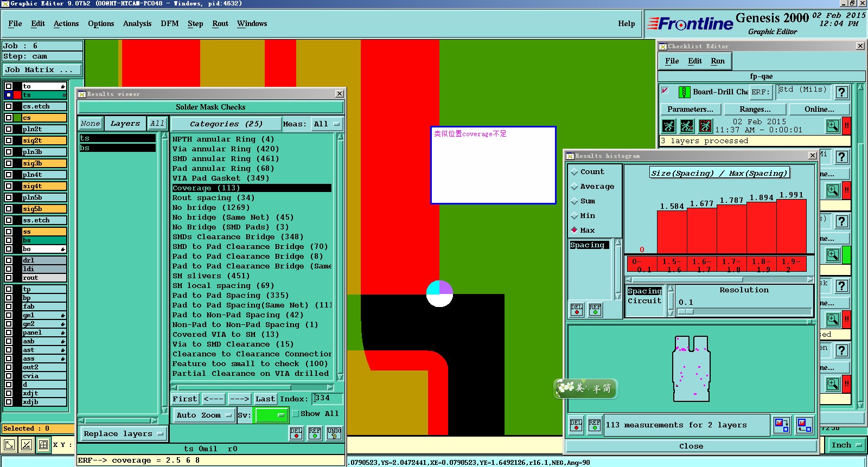This screenshot has width=868, height=467.
Task: Run the first running-man check icon in Checklist
Action: (668, 126)
